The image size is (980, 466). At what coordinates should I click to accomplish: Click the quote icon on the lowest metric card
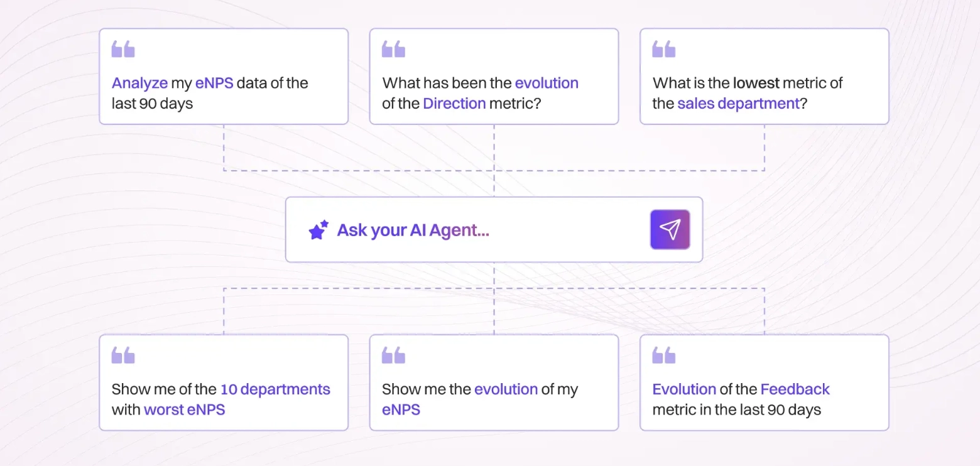point(663,49)
